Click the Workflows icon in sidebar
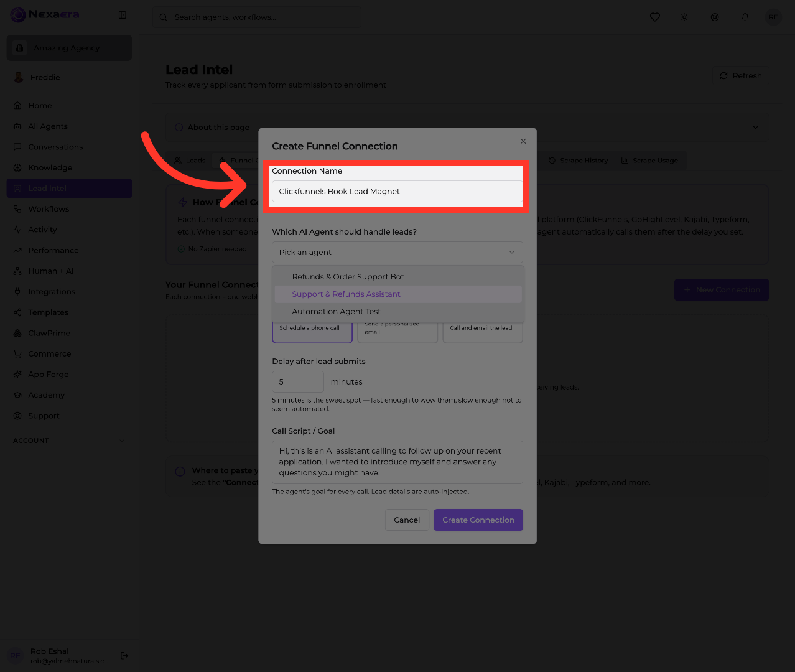This screenshot has height=672, width=795. pos(17,209)
